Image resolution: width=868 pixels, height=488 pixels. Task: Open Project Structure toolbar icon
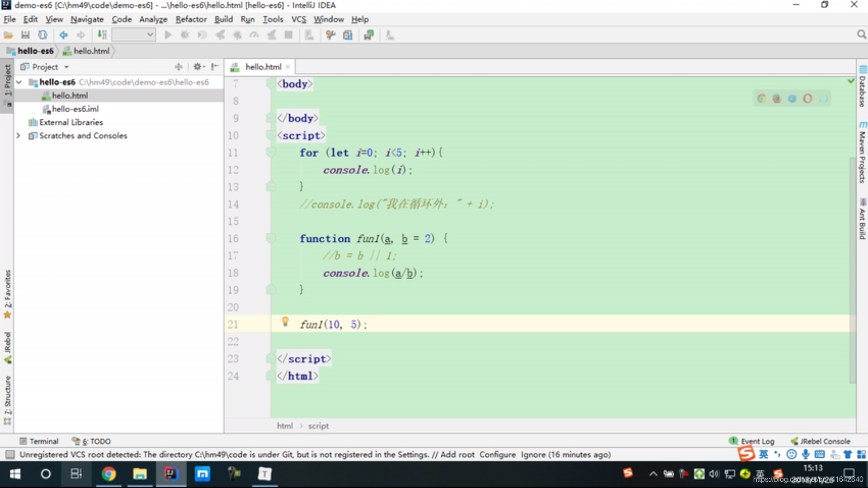(348, 35)
